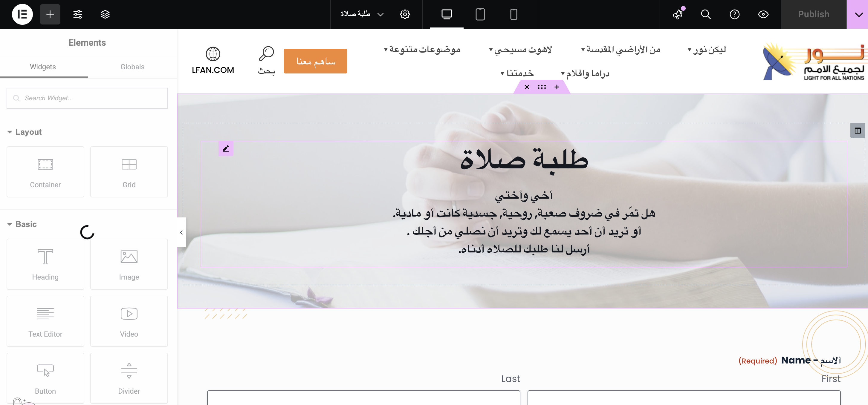Switch to the Globals tab
Image resolution: width=868 pixels, height=405 pixels.
tap(132, 67)
